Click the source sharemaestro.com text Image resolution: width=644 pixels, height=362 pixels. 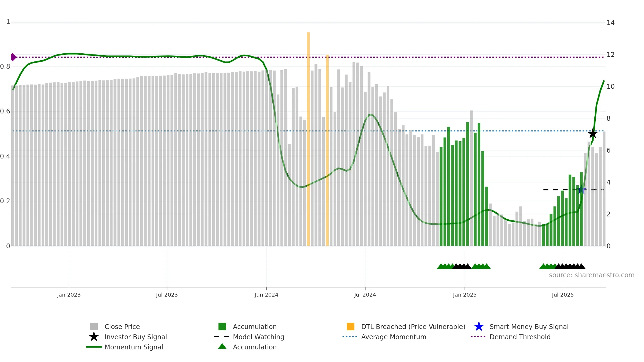591,275
